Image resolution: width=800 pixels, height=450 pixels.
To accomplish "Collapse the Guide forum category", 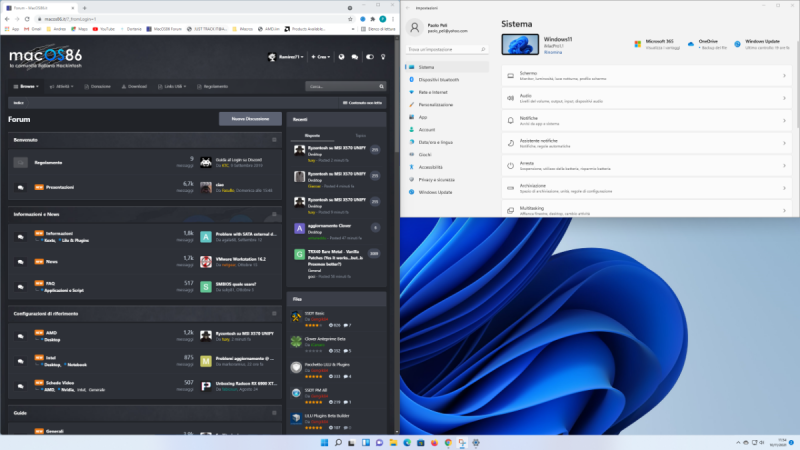I will point(274,413).
